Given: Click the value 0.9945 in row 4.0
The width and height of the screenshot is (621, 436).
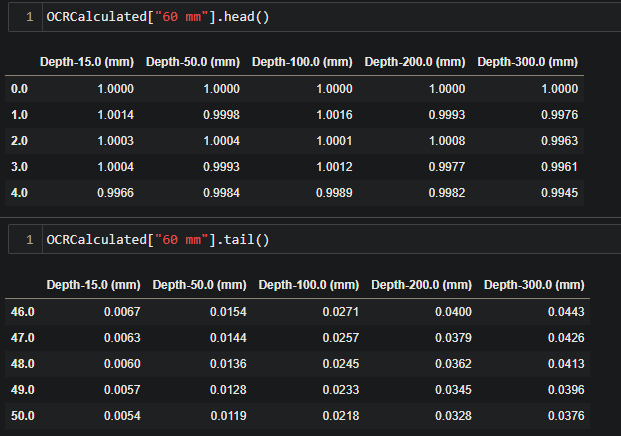Looking at the screenshot, I should coord(560,193).
